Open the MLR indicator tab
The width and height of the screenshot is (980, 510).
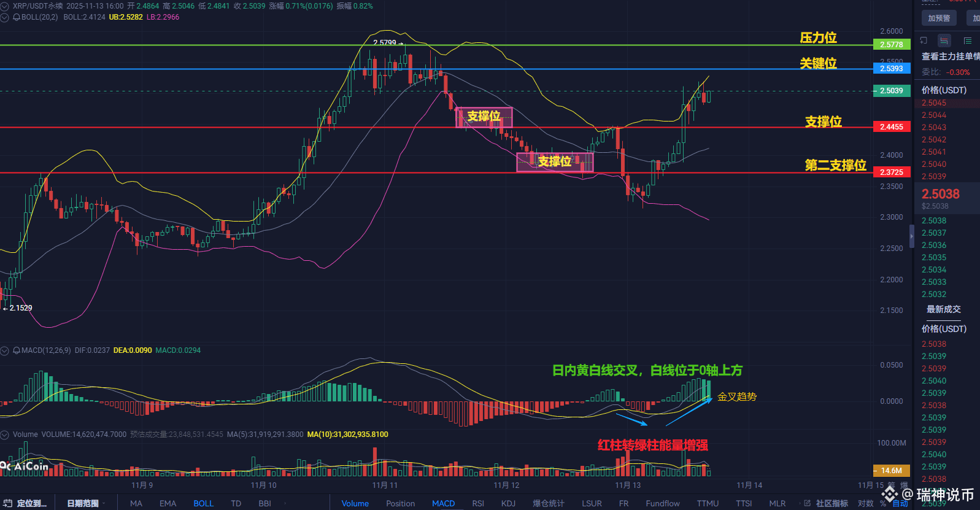777,503
